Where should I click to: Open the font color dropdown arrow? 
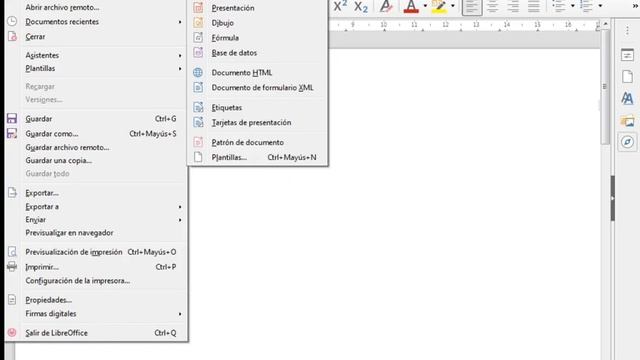click(x=425, y=6)
